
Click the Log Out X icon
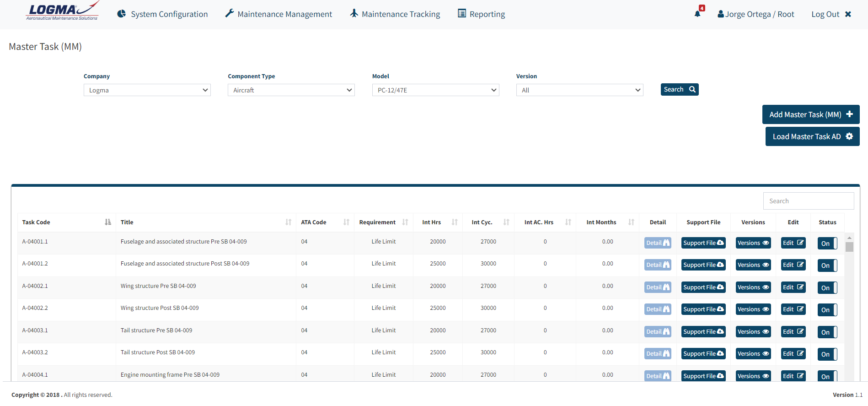(x=848, y=14)
